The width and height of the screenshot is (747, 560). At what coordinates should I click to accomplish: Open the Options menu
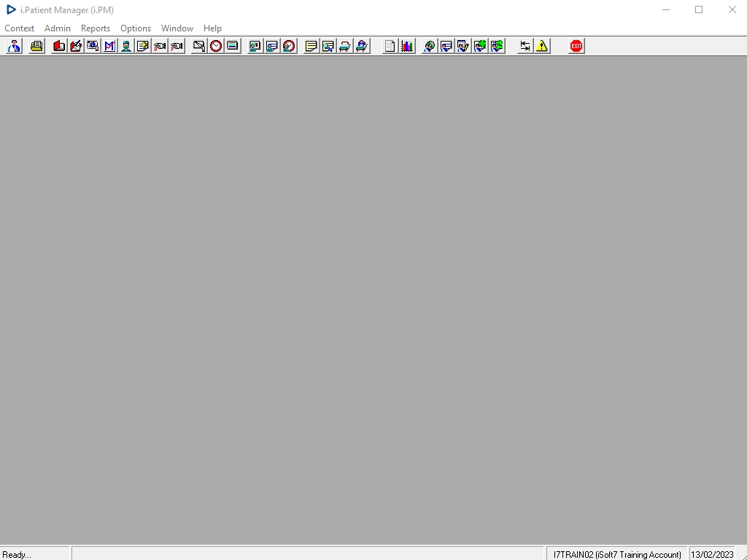click(136, 28)
